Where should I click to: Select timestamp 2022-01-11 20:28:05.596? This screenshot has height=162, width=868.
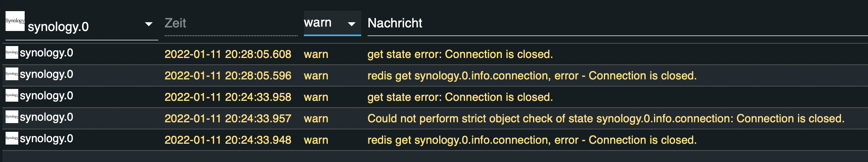(228, 75)
